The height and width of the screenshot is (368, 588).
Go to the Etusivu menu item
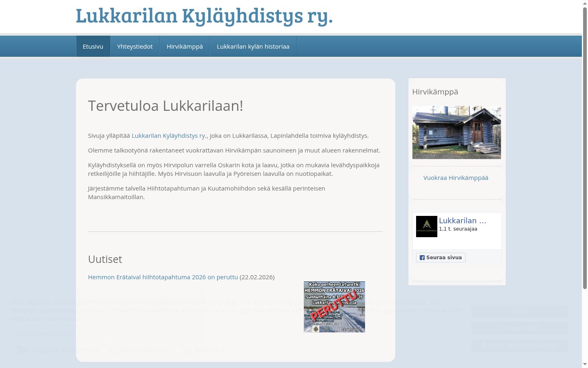[x=93, y=46]
